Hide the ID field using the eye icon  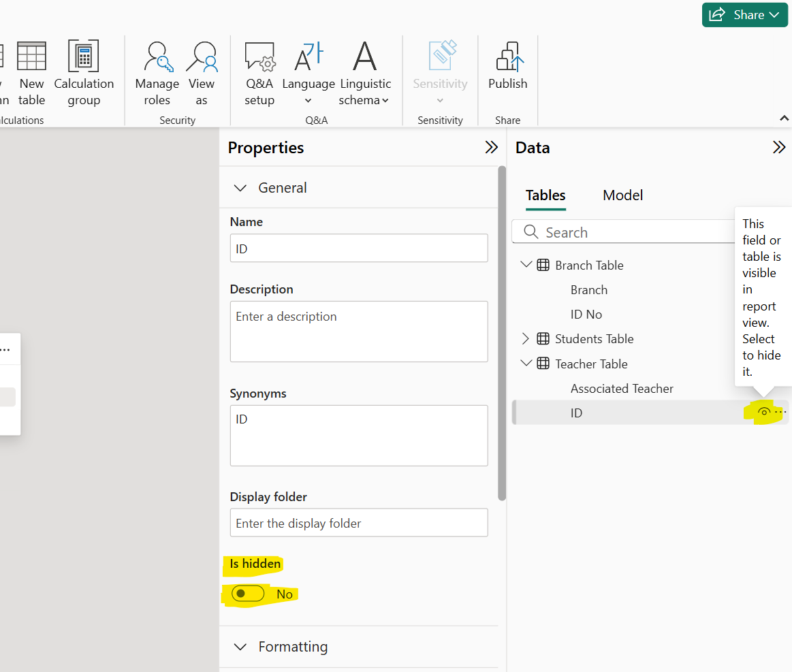pyautogui.click(x=764, y=411)
